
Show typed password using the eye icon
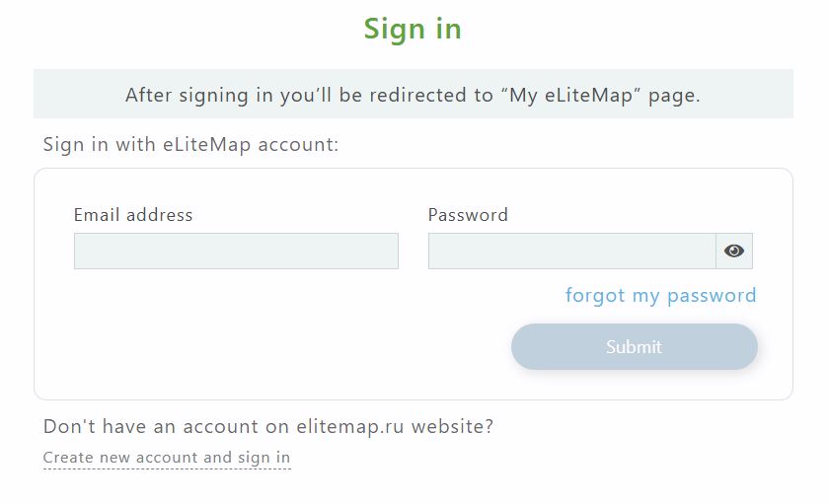[734, 251]
